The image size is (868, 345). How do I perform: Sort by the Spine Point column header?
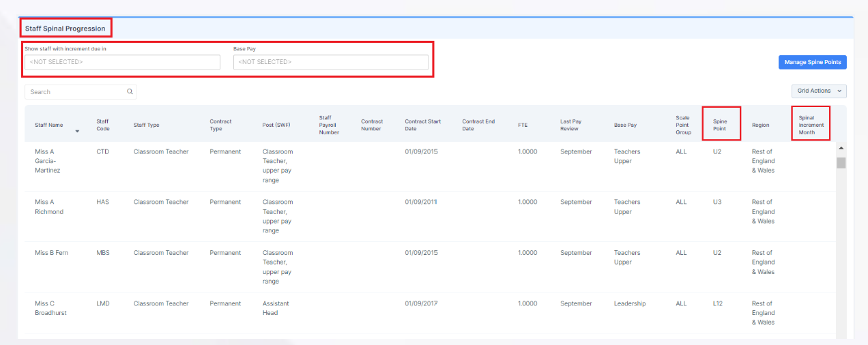(x=720, y=125)
